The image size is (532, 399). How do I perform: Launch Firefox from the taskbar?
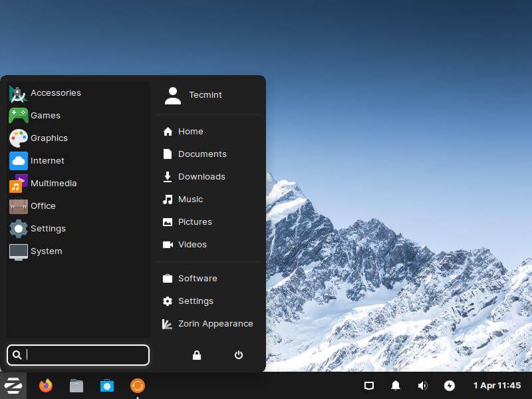coord(45,386)
